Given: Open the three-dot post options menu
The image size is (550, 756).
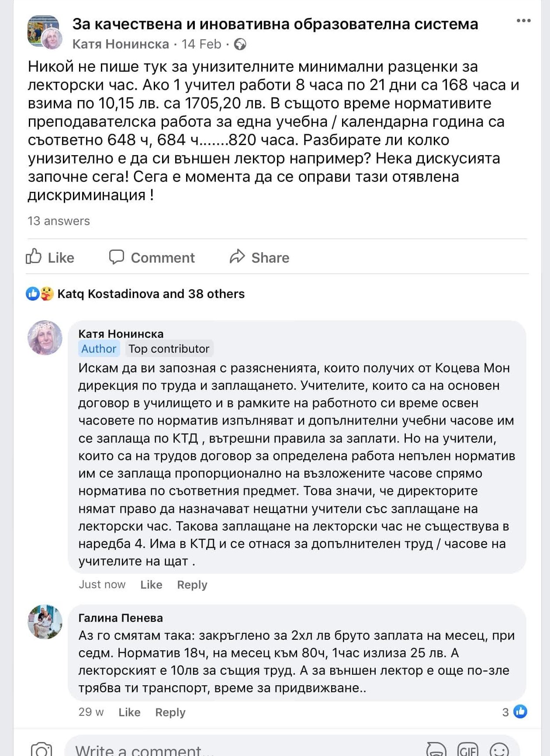Looking at the screenshot, I should pyautogui.click(x=523, y=21).
